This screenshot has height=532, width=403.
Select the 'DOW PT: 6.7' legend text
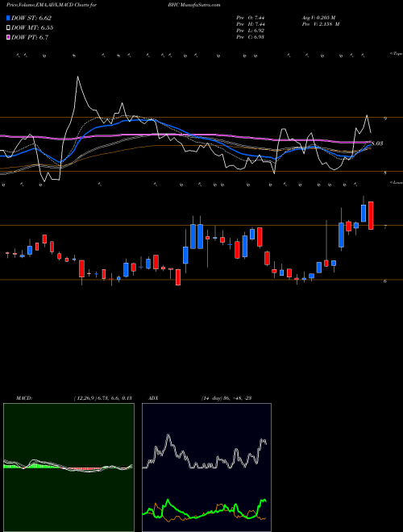tap(30, 37)
